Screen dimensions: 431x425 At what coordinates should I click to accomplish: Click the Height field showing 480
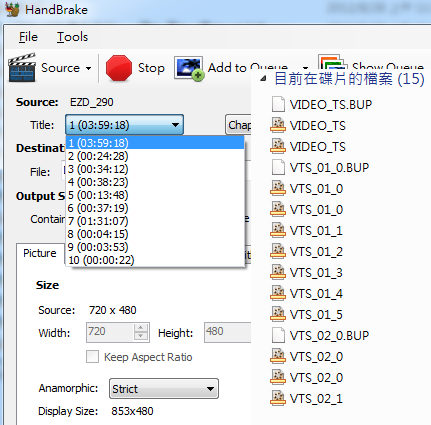[228, 332]
